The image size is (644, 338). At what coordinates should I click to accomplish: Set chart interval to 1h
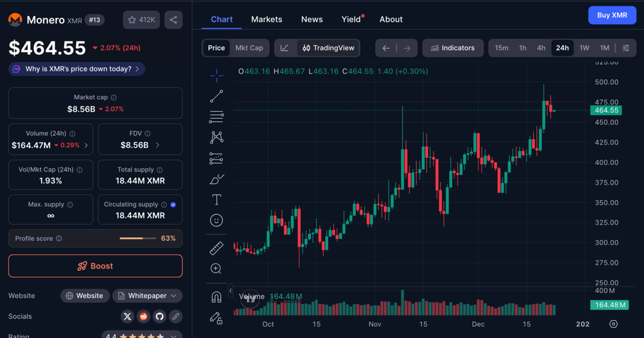point(522,48)
